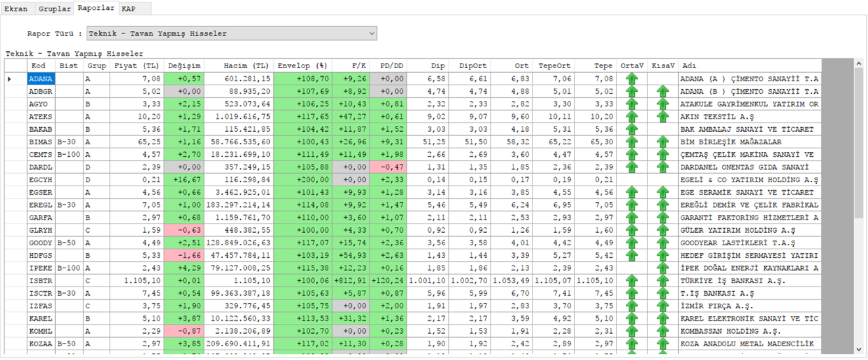Click the OrtaV up arrow in GOODY row
Screen dimensions: 868x360
632,243
